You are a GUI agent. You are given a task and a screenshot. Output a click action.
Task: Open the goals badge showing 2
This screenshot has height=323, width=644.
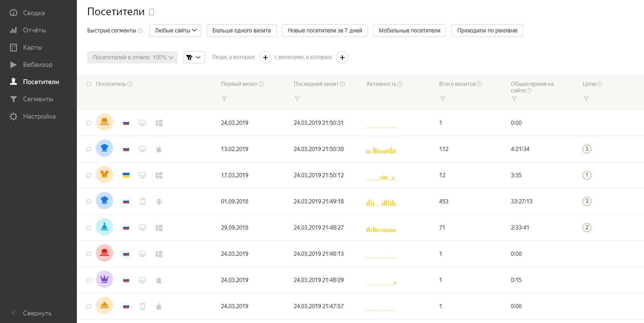click(586, 228)
